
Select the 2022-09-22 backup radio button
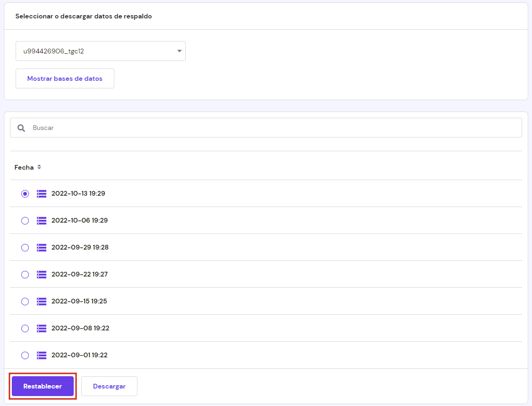[x=25, y=274]
